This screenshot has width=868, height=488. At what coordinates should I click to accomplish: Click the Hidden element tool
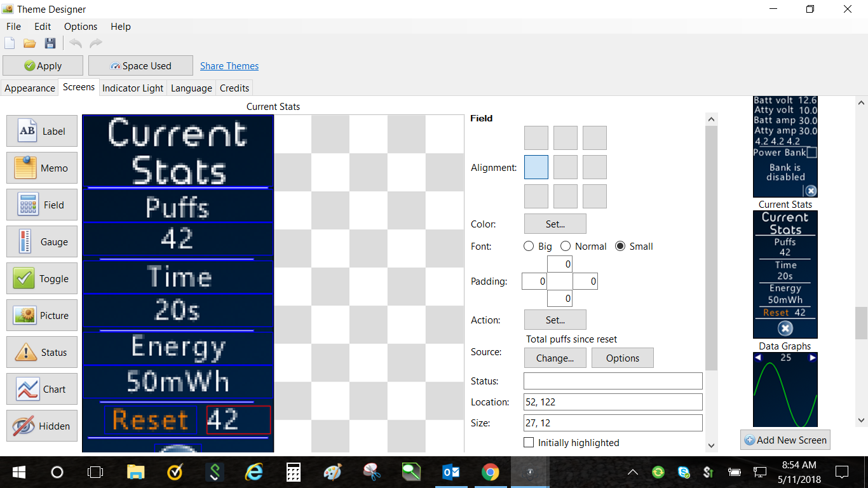pos(42,426)
